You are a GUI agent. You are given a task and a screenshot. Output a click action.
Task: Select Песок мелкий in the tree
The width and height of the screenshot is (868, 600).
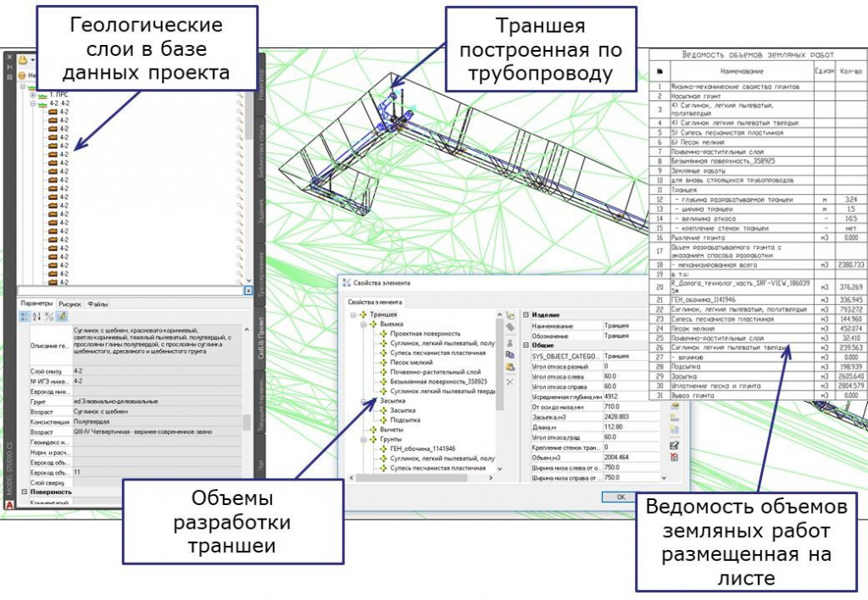[411, 363]
